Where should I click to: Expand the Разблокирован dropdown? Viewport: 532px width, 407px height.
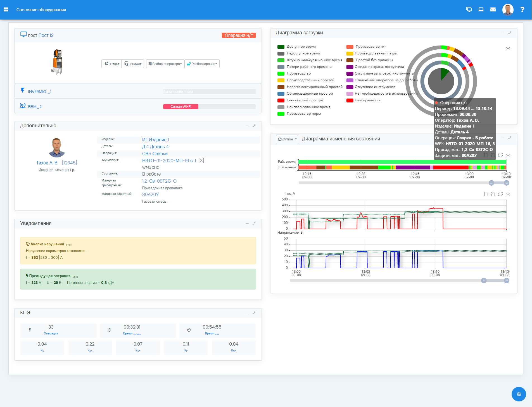[x=202, y=64]
